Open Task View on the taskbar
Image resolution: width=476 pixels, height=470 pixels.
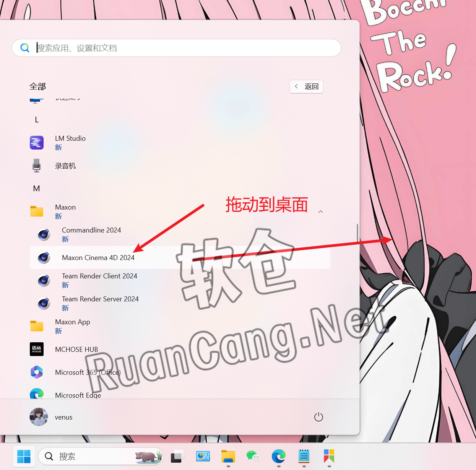178,456
